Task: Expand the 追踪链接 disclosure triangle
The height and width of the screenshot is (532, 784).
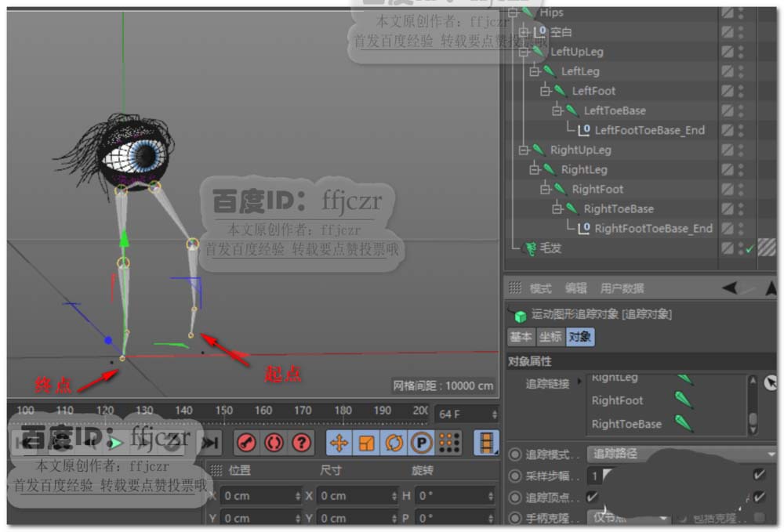Action: (579, 382)
